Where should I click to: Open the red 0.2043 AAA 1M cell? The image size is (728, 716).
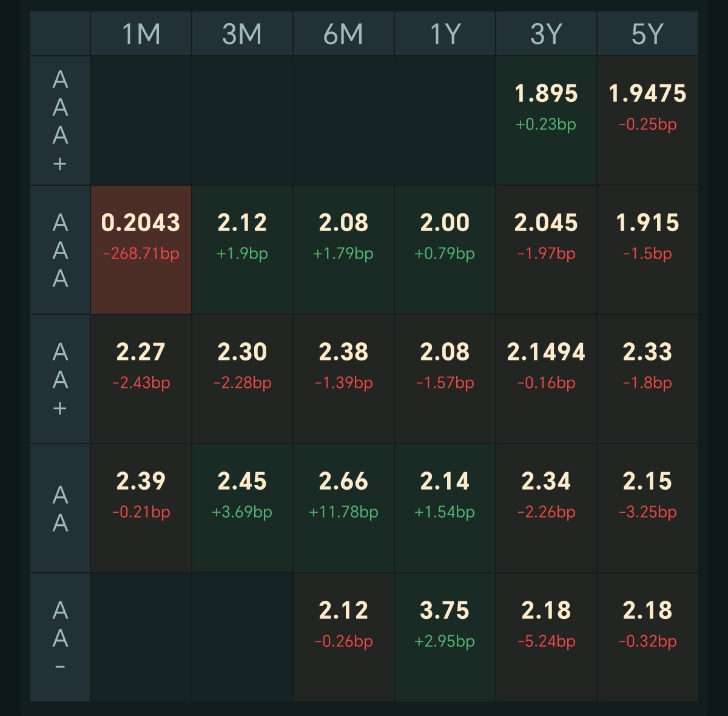(141, 250)
